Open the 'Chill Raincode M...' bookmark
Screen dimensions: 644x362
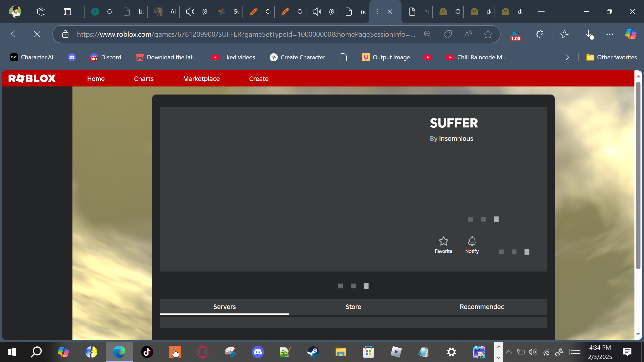point(476,57)
